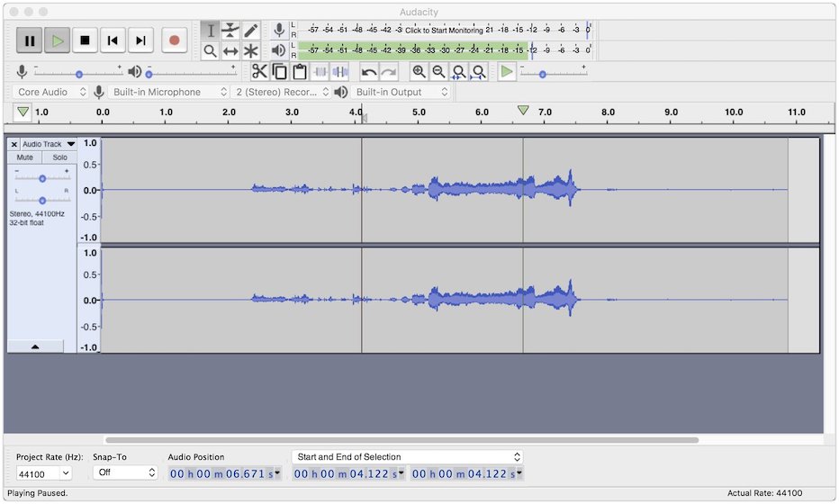Open Start and End of Selection menu
This screenshot has height=504, width=839.
tap(408, 457)
